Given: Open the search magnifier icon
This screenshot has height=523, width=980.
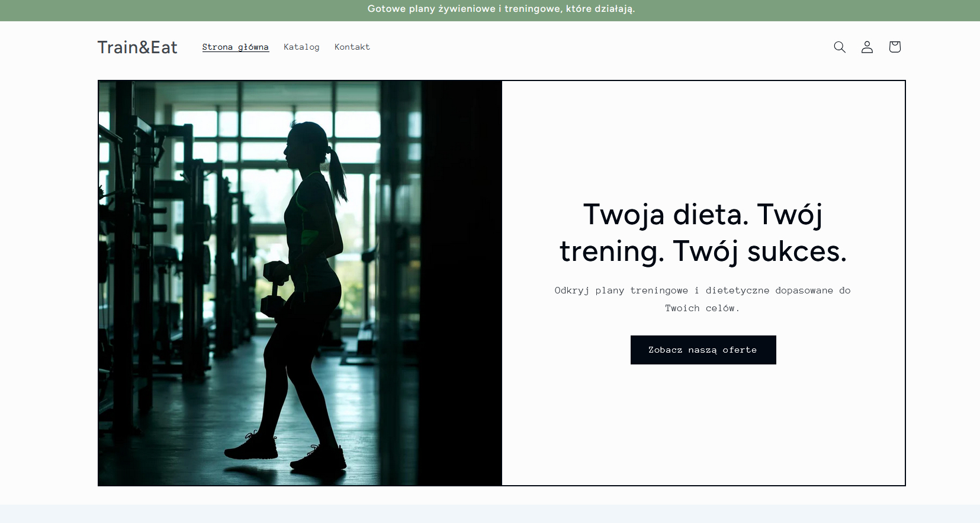Looking at the screenshot, I should click(x=839, y=47).
